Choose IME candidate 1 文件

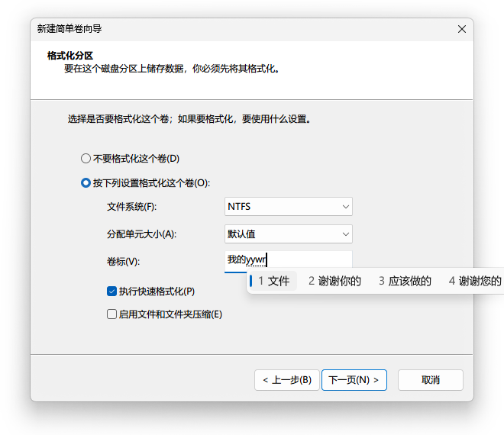click(274, 281)
